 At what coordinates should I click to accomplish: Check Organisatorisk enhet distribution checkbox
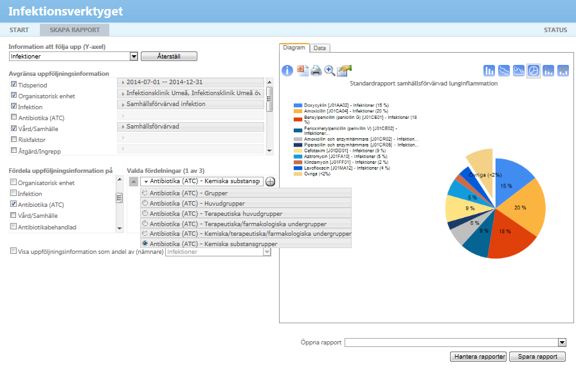click(x=14, y=182)
